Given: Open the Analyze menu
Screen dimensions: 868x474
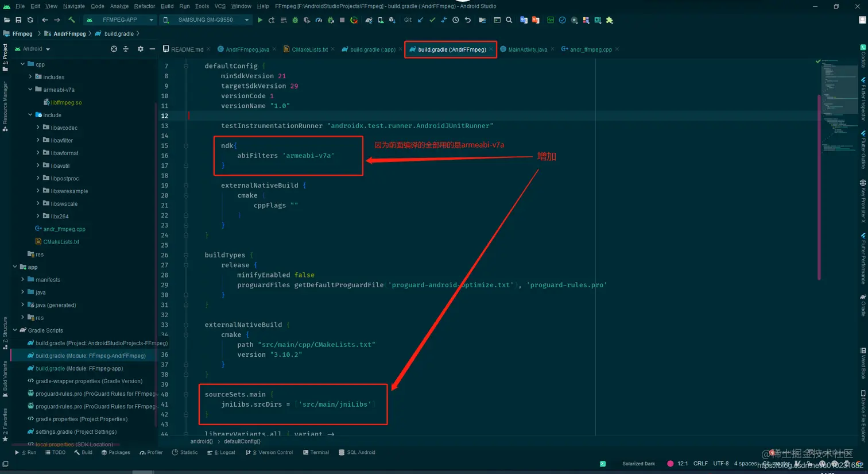Looking at the screenshot, I should click(119, 6).
